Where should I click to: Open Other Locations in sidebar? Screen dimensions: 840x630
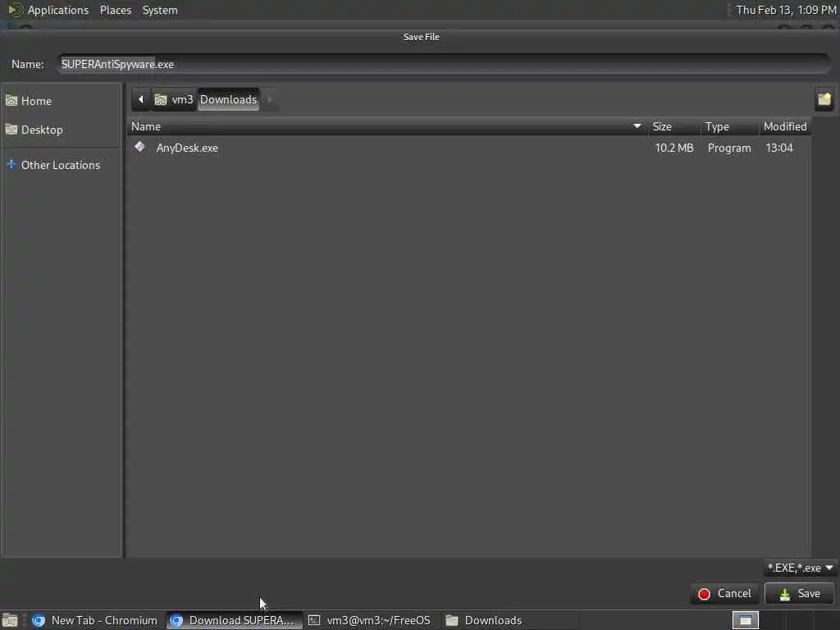click(61, 165)
